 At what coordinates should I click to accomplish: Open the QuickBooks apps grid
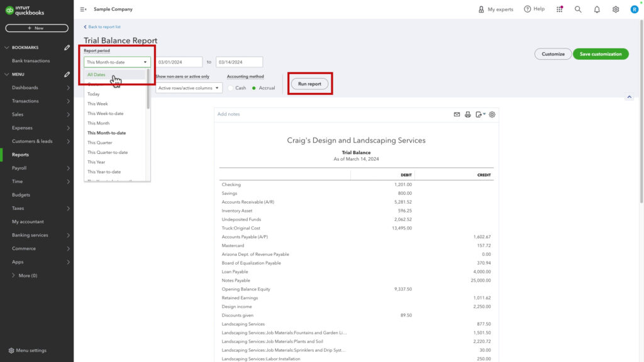[x=559, y=9]
